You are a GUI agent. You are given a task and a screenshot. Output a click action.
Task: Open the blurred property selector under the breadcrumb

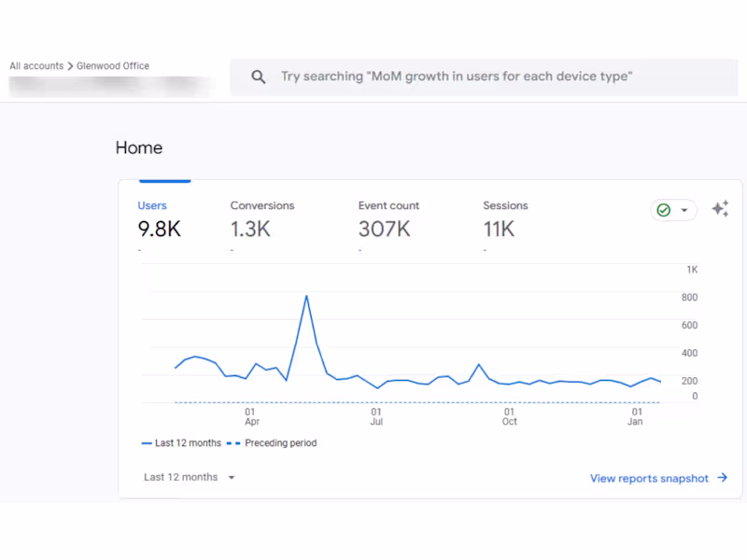(x=103, y=85)
